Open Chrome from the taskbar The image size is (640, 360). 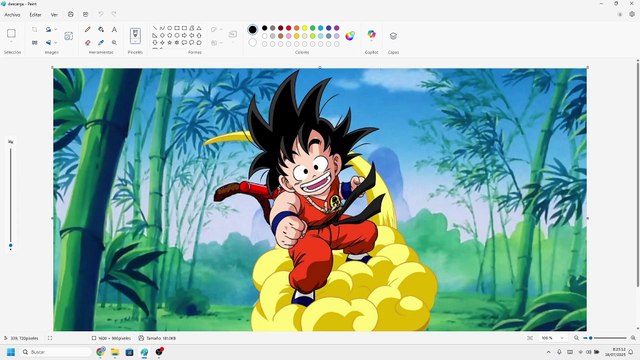click(x=100, y=352)
